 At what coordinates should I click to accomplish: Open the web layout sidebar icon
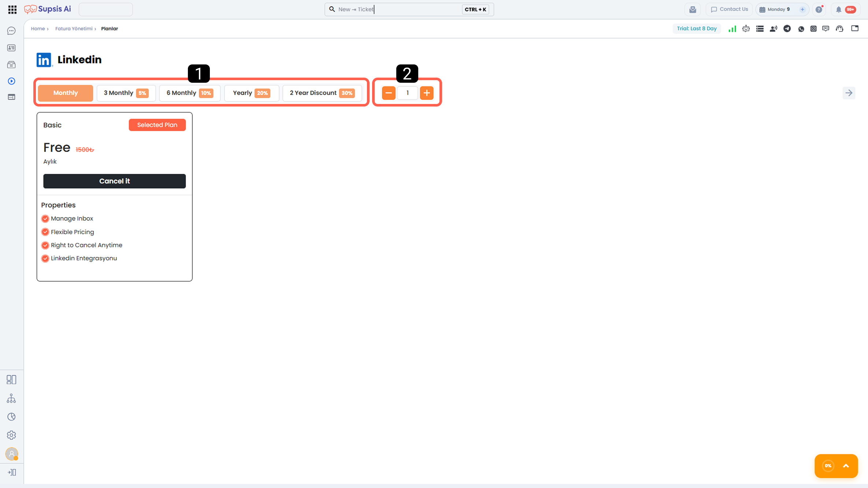(x=11, y=97)
